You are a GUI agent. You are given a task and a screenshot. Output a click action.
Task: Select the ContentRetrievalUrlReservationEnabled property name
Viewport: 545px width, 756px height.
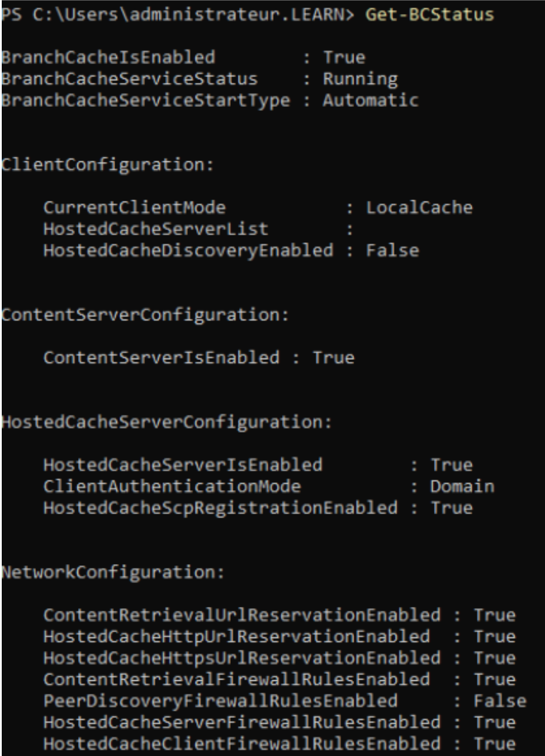click(241, 615)
